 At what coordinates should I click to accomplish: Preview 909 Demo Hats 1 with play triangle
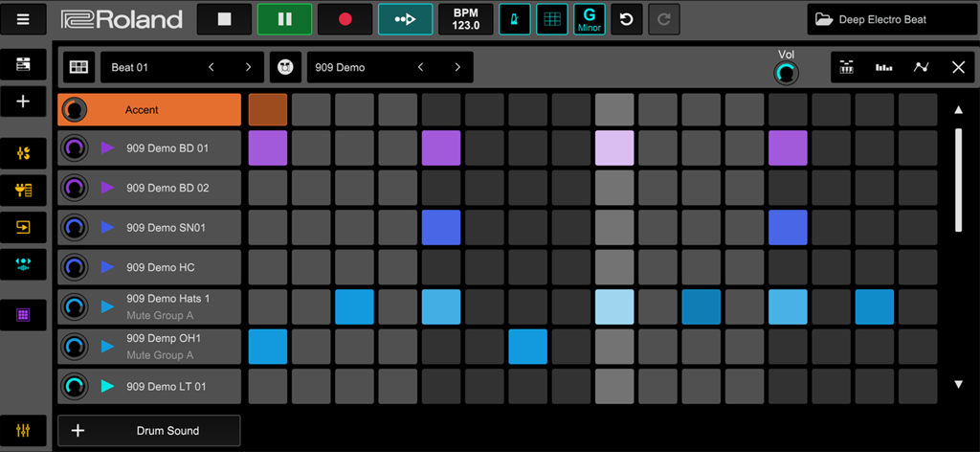tap(108, 306)
